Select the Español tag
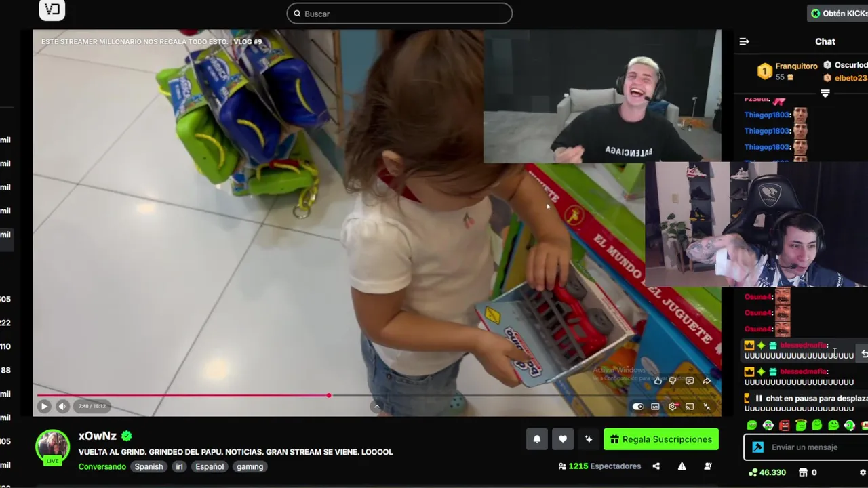The width and height of the screenshot is (868, 488). (x=210, y=466)
